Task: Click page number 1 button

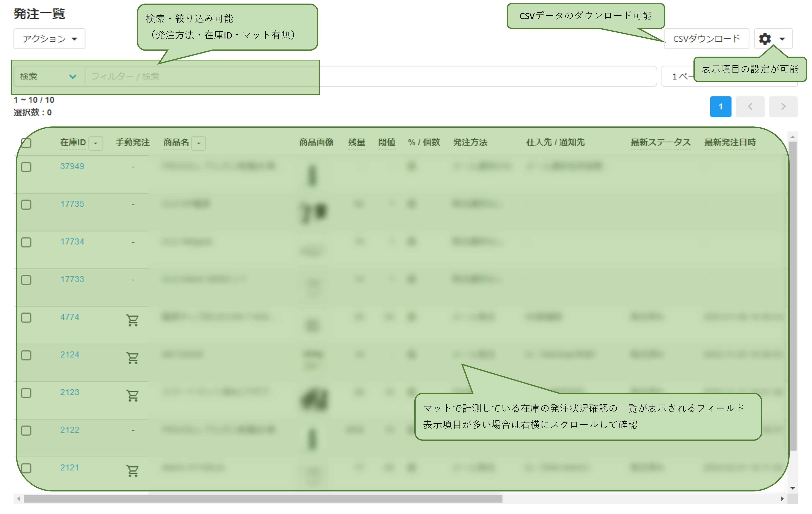Action: pyautogui.click(x=720, y=107)
